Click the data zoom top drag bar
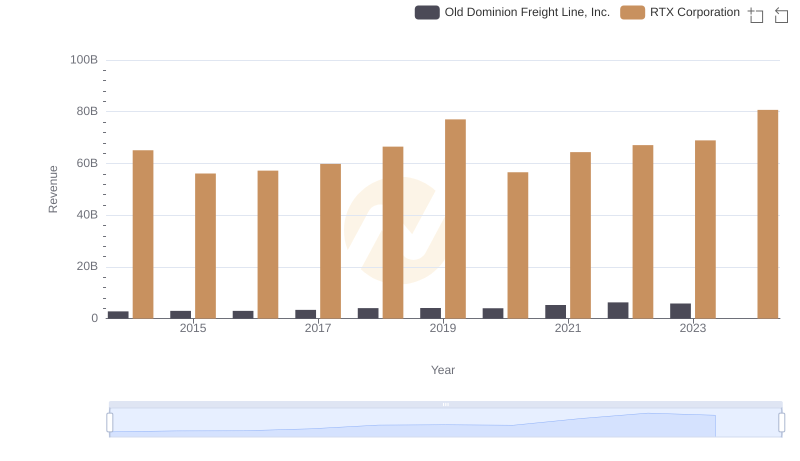Image resolution: width=800 pixels, height=461 pixels. (445, 404)
